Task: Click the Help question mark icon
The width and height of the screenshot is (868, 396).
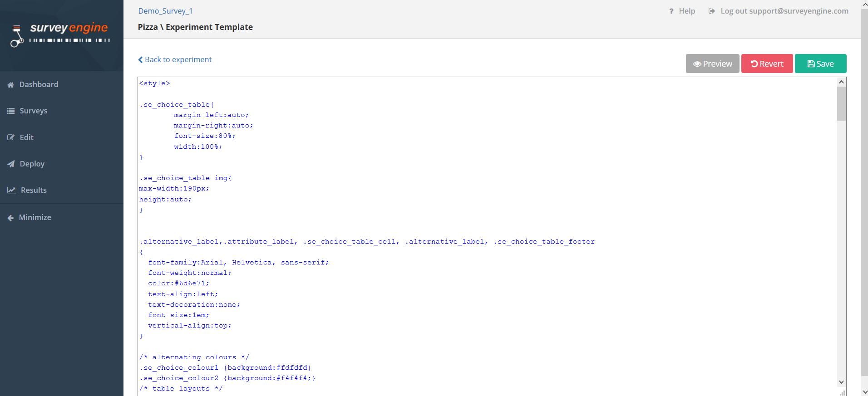Action: point(671,11)
